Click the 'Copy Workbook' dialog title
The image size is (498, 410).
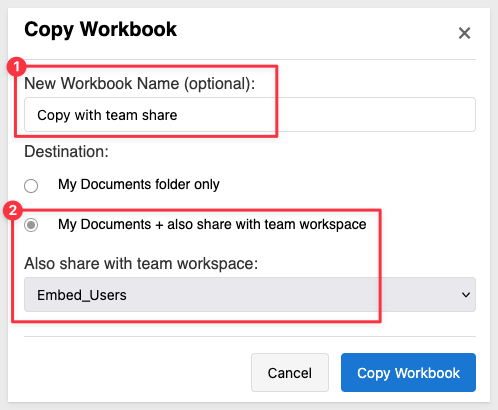(100, 29)
